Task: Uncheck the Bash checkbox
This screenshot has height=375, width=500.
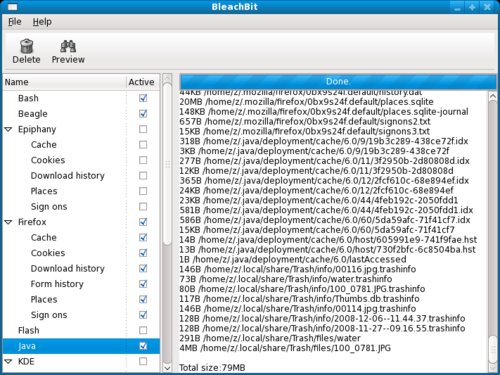Action: coord(143,98)
